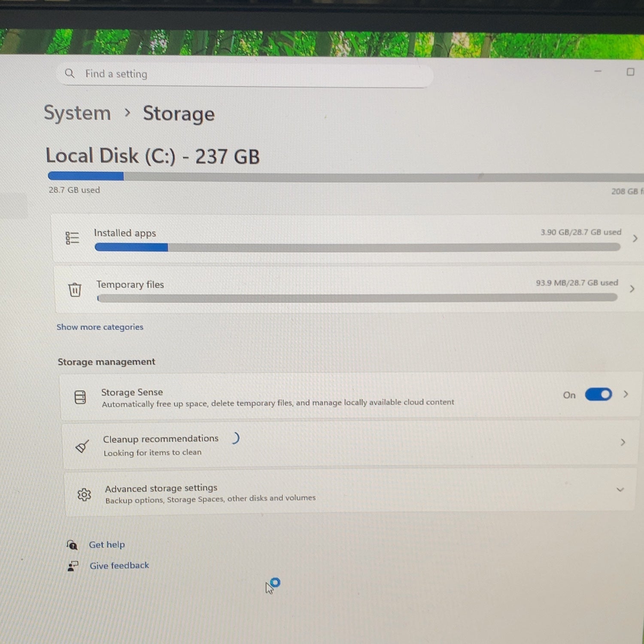The image size is (644, 644).
Task: Open Installed apps details arrow
Action: [x=635, y=238]
